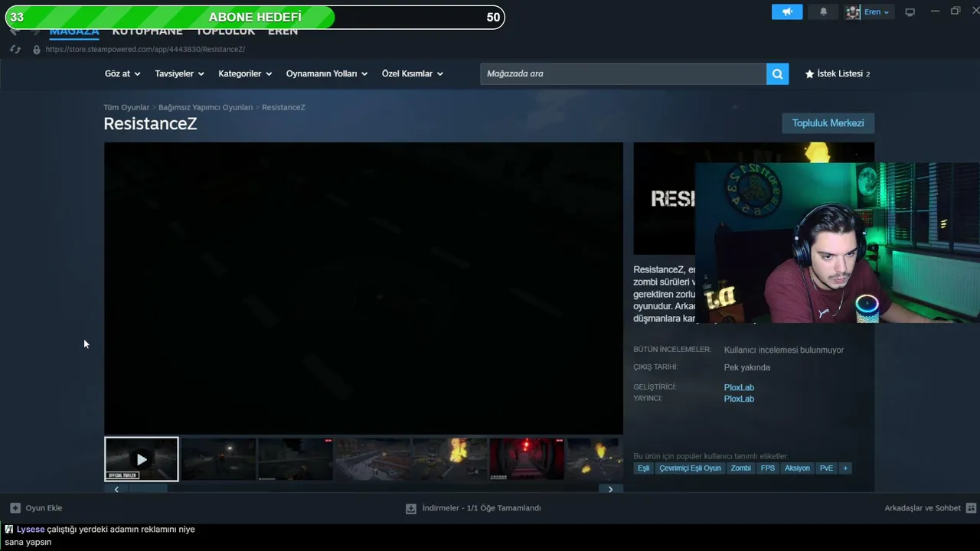Click the thumbnail strip scrollbar handle
This screenshot has width=980, height=551.
click(x=149, y=489)
